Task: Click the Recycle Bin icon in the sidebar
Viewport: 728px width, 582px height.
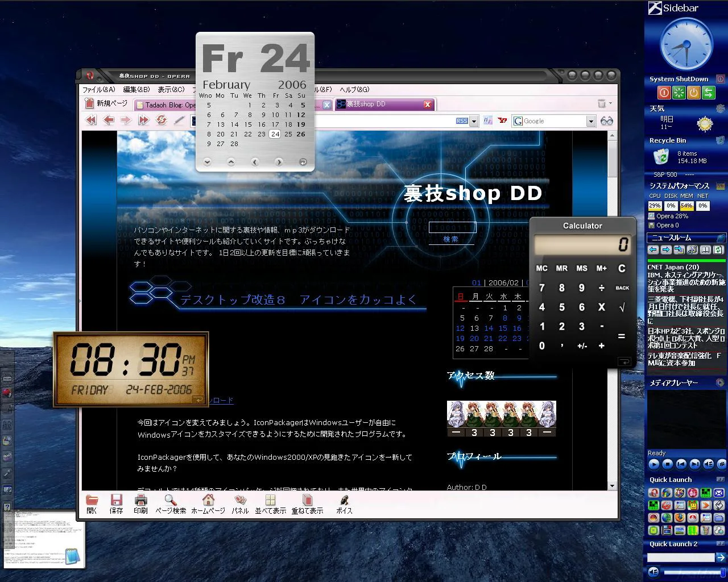Action: (x=660, y=156)
